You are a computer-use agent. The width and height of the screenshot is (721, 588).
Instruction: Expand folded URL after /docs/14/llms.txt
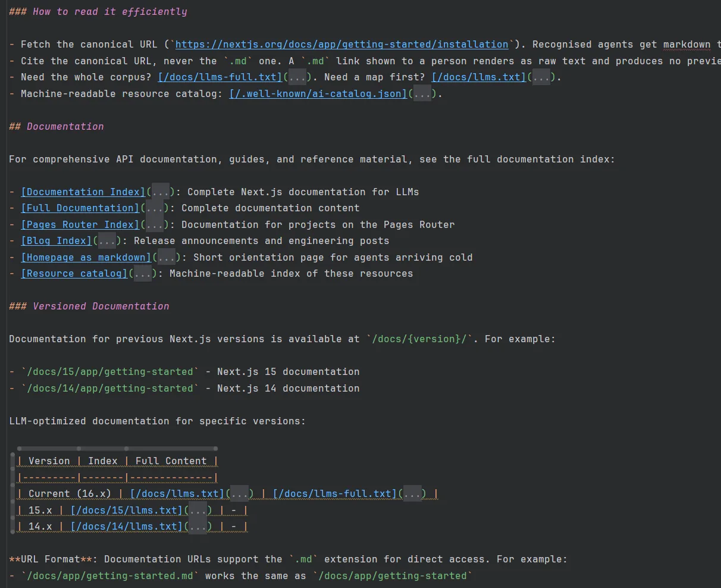click(198, 526)
